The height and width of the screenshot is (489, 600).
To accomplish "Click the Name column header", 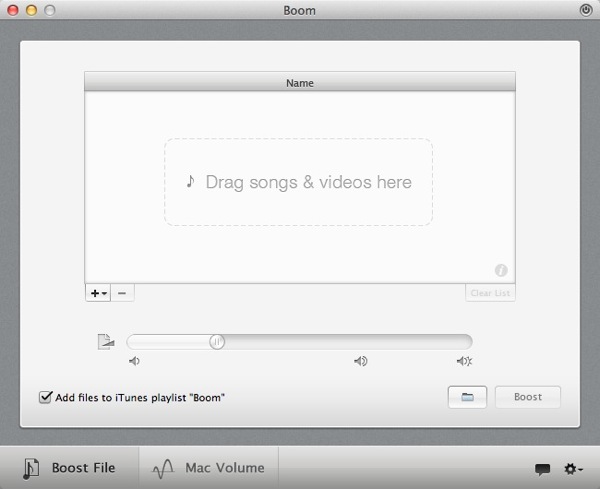I will click(x=300, y=82).
